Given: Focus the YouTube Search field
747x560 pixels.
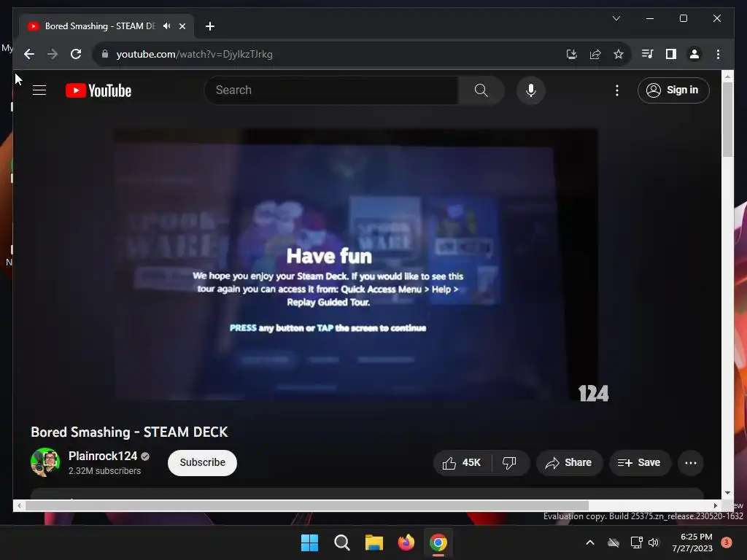Looking at the screenshot, I should coord(332,90).
